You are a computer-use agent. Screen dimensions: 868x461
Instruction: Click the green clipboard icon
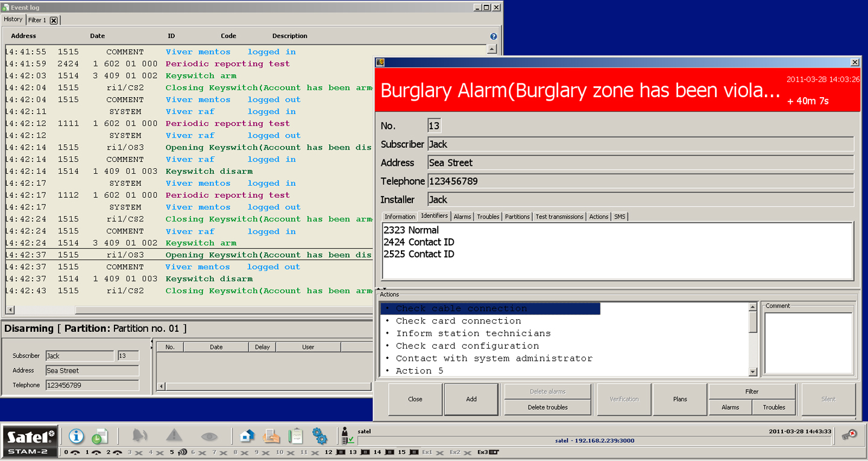[295, 436]
